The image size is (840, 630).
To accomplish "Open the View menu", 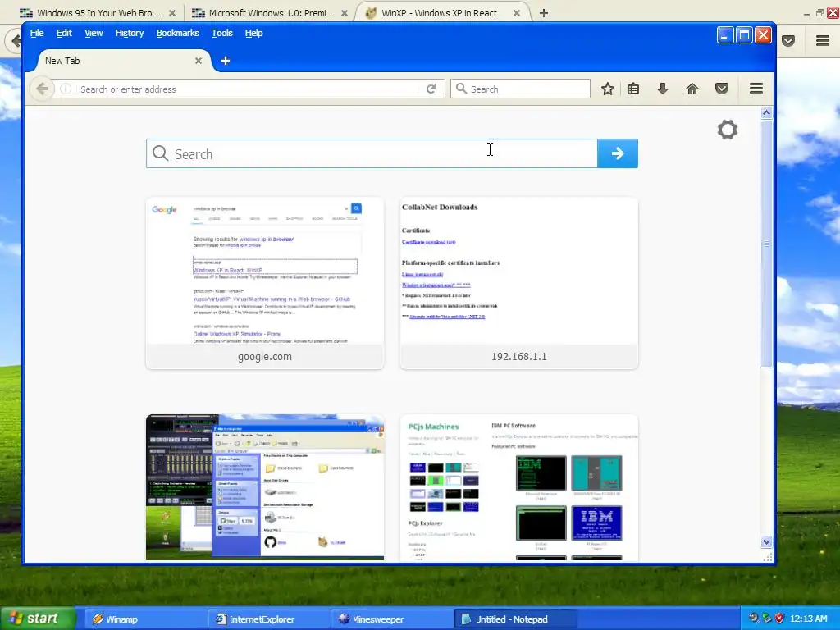I will tap(94, 33).
